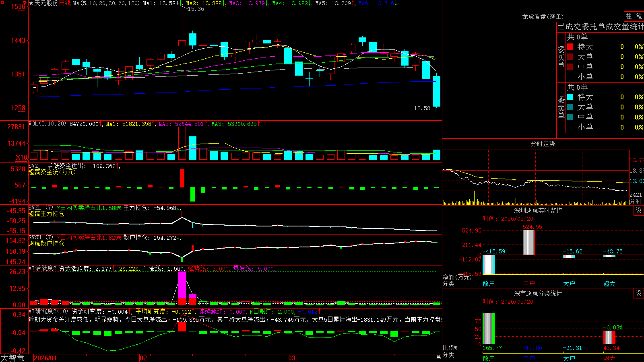Click the VOL(5,10,20) indicator label
Viewport: 644px width, 362px height.
(x=47, y=124)
